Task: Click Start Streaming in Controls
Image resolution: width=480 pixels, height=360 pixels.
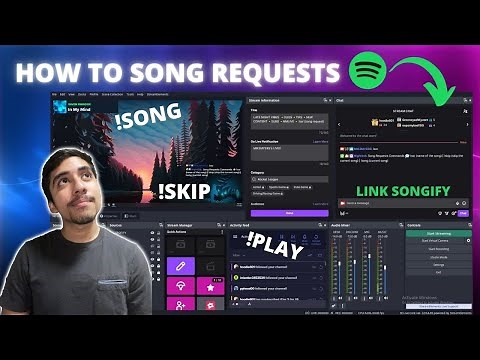Action: coord(439,233)
